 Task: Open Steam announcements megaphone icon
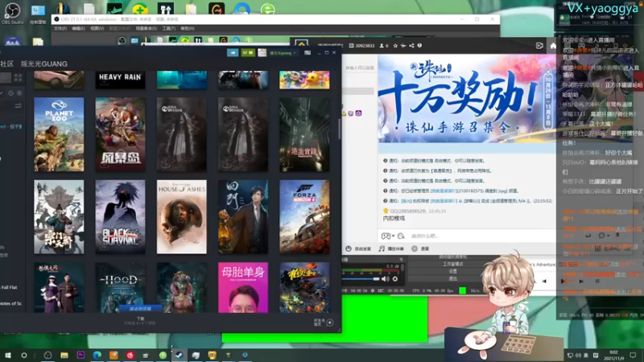tap(233, 53)
